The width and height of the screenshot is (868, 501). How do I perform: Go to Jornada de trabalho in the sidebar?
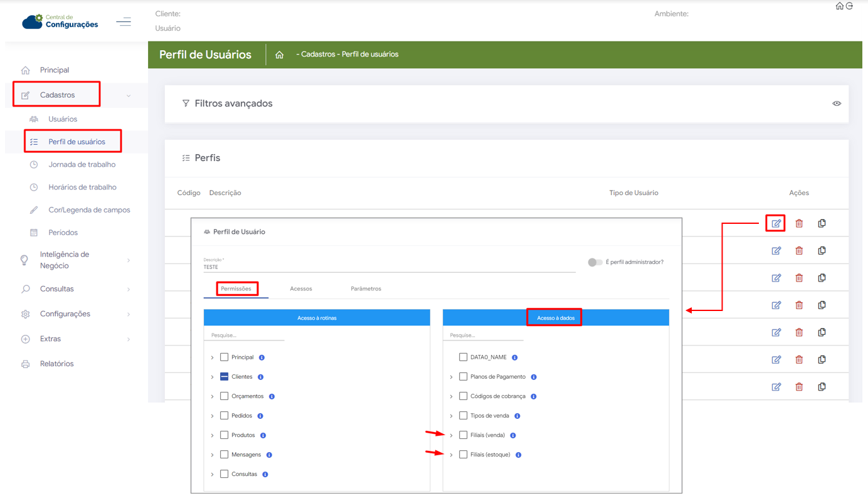82,164
